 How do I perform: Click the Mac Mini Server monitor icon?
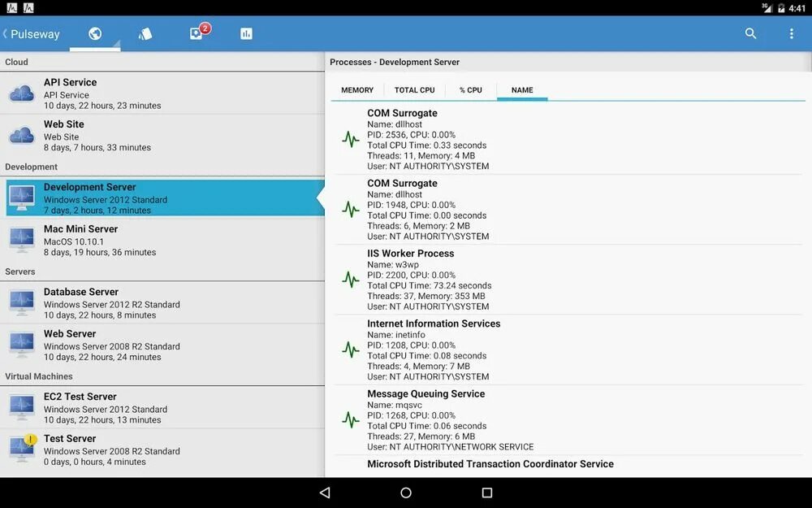point(22,240)
